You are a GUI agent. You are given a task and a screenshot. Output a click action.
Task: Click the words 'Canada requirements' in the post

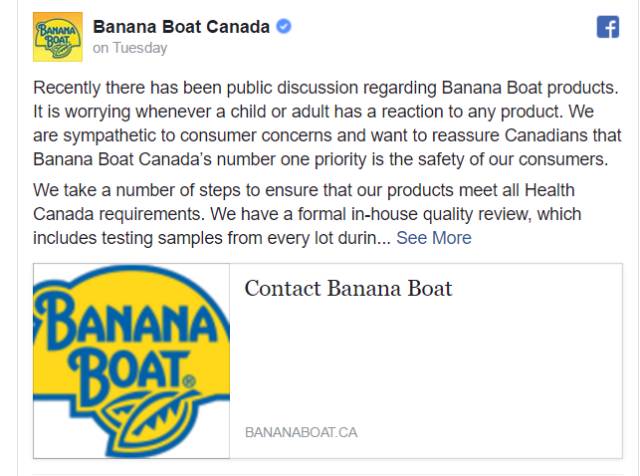tap(119, 214)
